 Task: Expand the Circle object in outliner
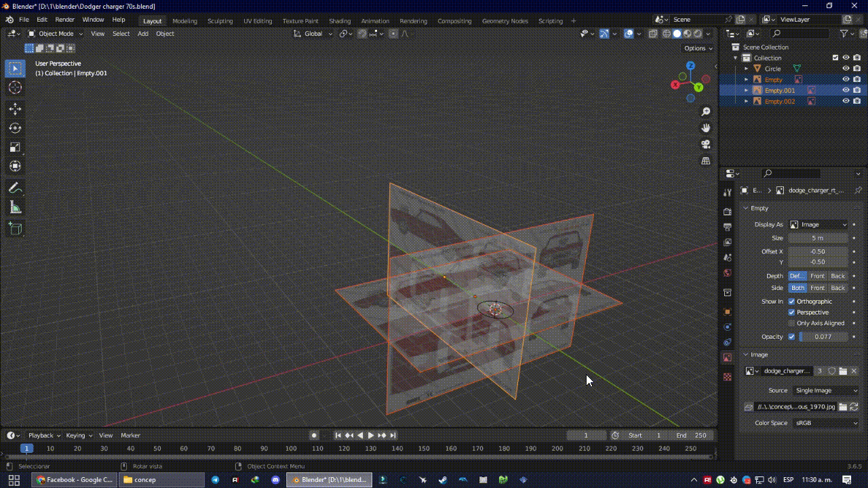[x=747, y=68]
